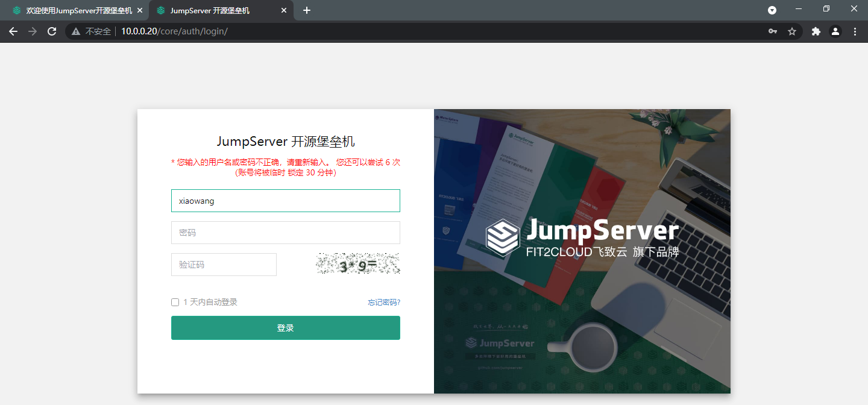Click the FIT2CLOUD飞致云 旗下品牌 banner text

click(x=603, y=252)
